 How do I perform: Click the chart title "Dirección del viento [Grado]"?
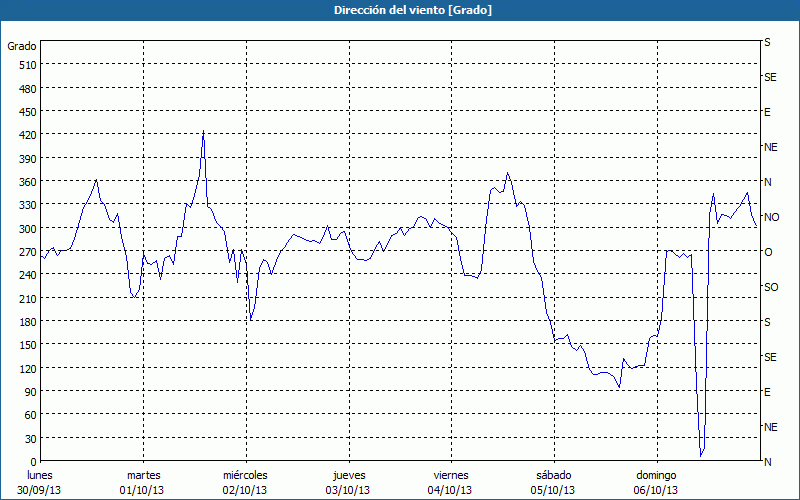pos(399,10)
